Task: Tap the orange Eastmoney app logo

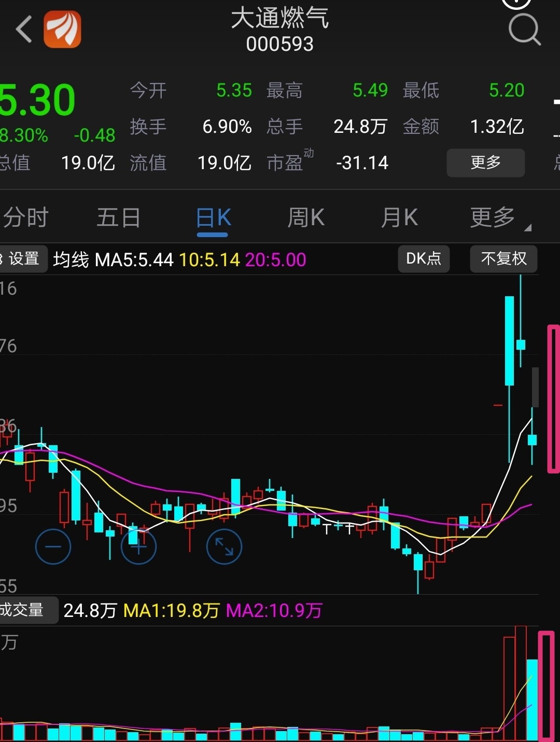Action: [62, 29]
